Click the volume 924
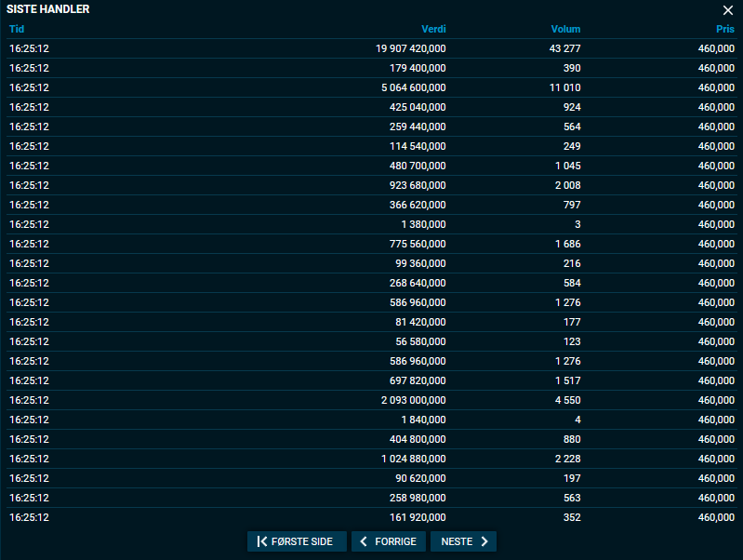 [572, 107]
